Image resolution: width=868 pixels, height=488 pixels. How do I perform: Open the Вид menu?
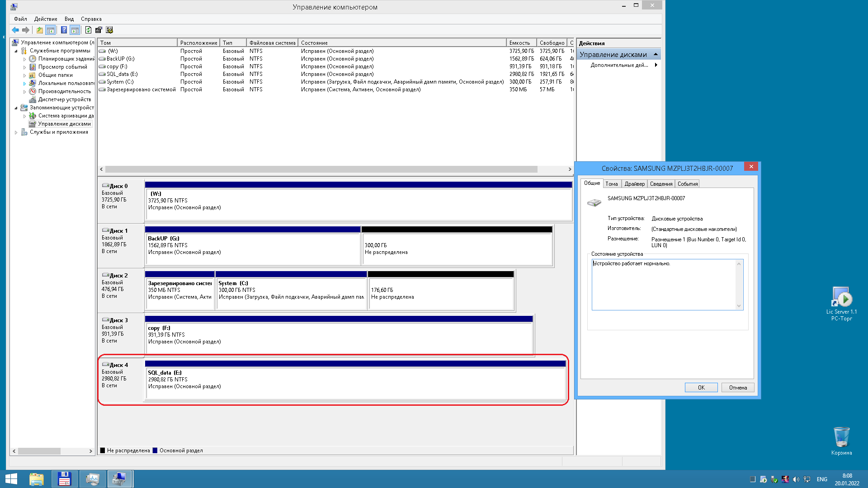[x=69, y=19]
